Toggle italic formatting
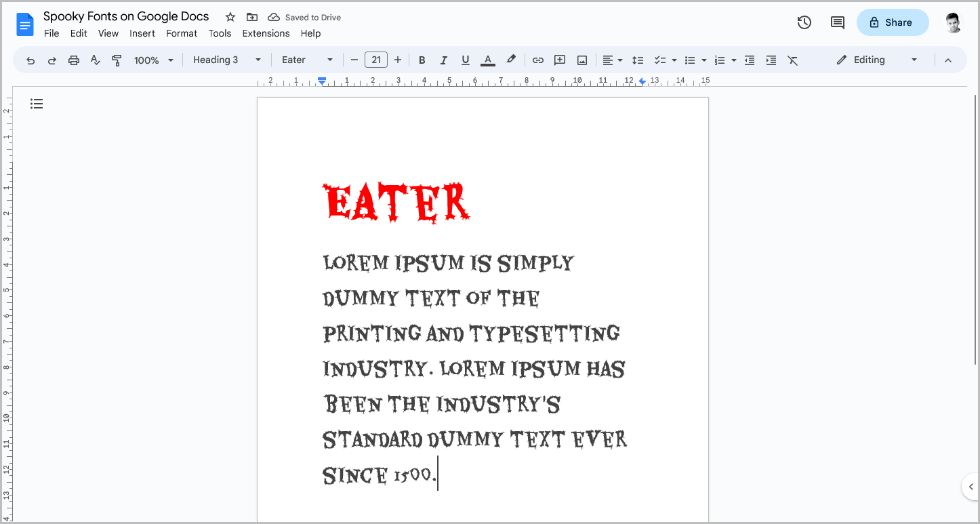This screenshot has width=980, height=524. pyautogui.click(x=444, y=60)
